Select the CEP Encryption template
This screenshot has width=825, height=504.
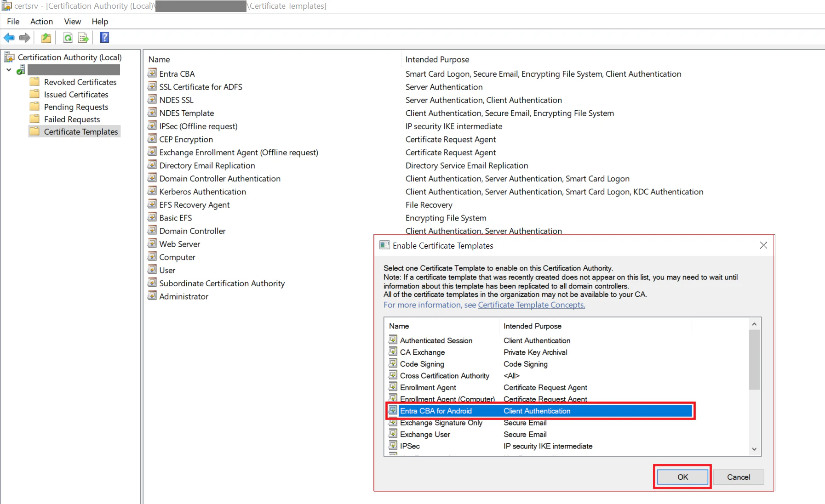(x=186, y=139)
